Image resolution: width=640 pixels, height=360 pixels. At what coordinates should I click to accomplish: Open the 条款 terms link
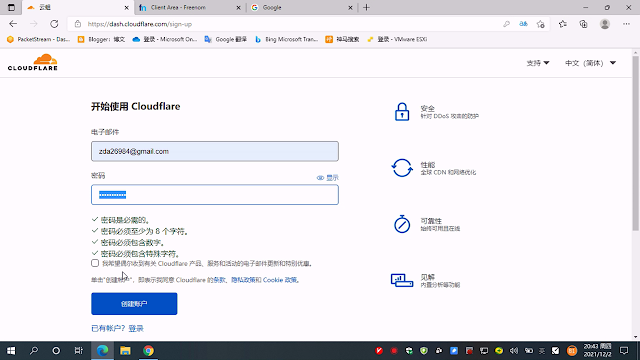coord(219,280)
